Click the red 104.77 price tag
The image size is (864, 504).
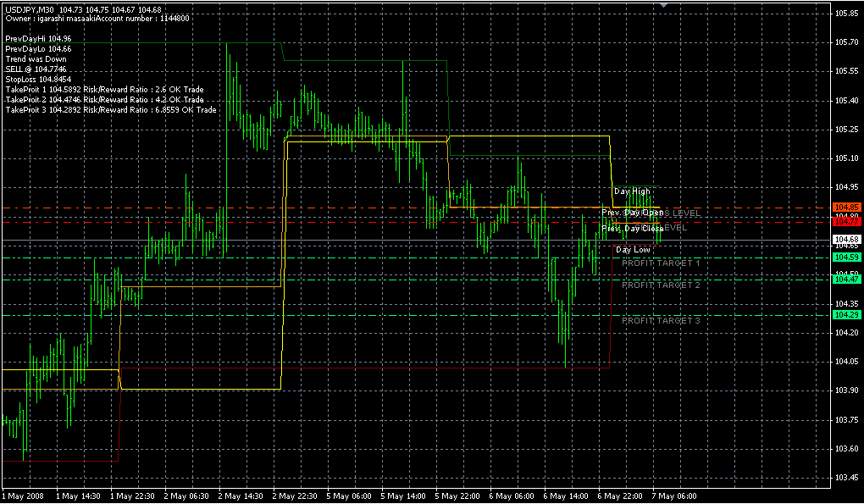pos(847,222)
